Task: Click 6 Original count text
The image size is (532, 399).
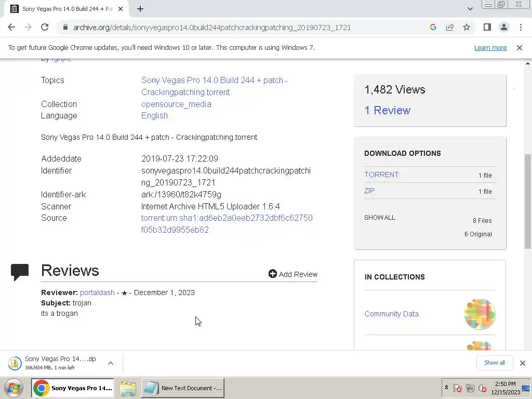Action: 478,234
